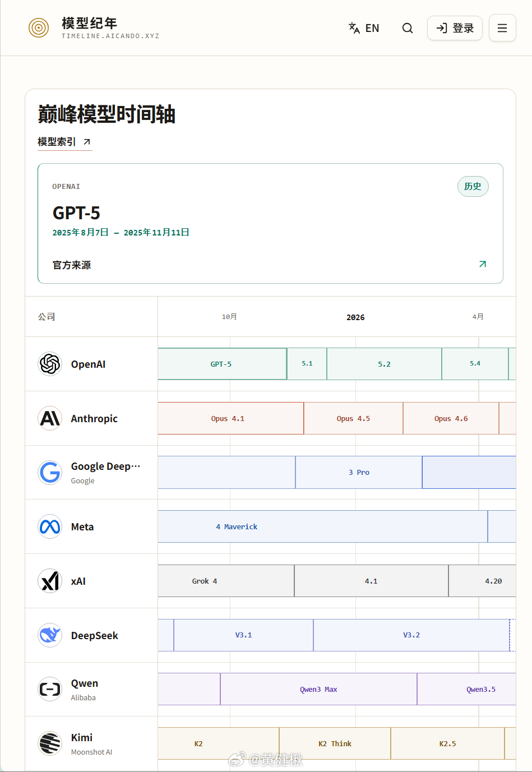Select the Kimi K2 timeline bar
Viewport: 532px width, 772px height.
click(x=218, y=744)
